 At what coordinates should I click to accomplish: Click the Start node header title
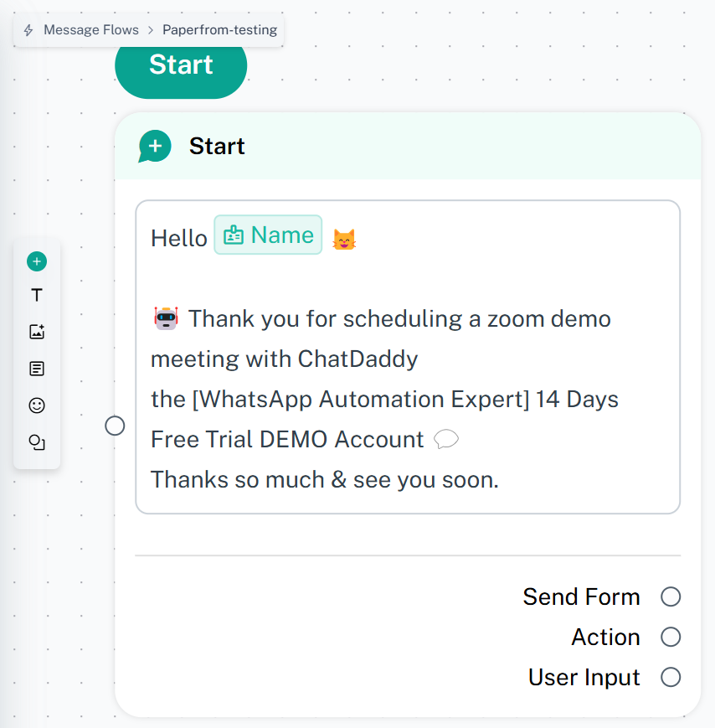(x=217, y=146)
